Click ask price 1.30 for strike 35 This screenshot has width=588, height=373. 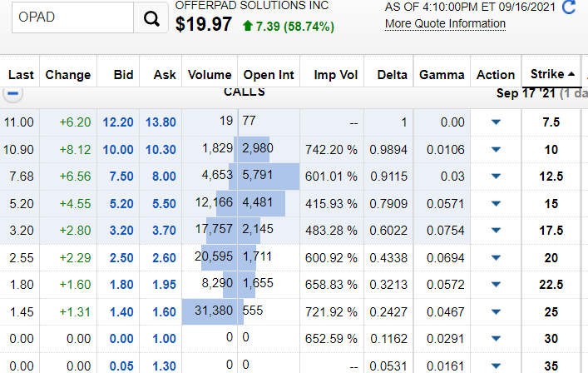click(x=164, y=366)
